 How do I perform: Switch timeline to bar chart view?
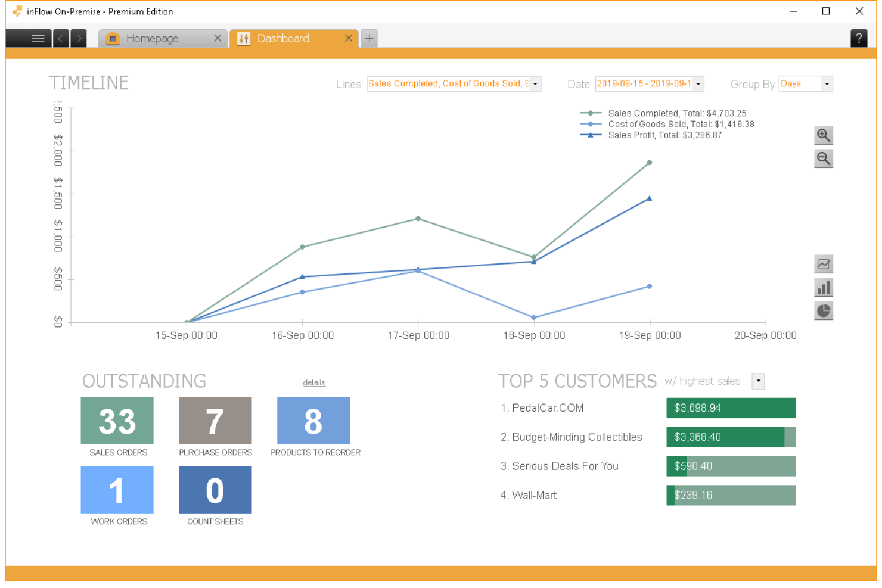click(823, 288)
